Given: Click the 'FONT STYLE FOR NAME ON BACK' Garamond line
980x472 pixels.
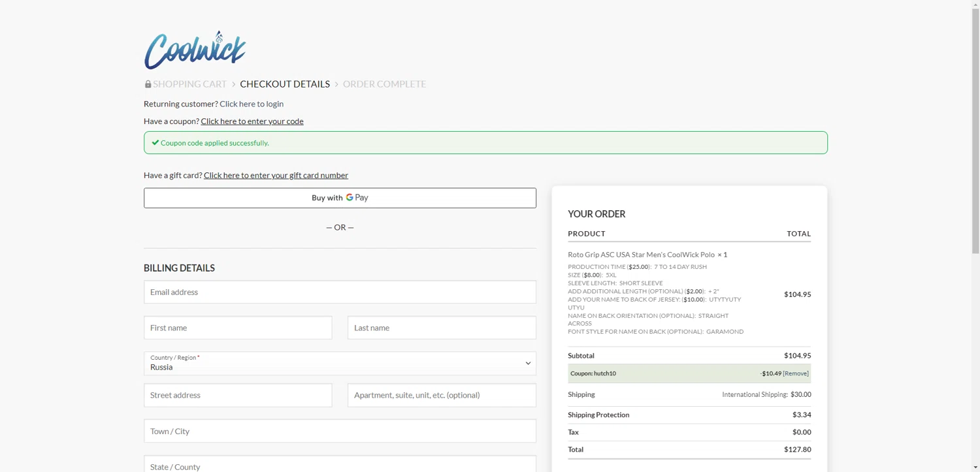Looking at the screenshot, I should tap(655, 332).
